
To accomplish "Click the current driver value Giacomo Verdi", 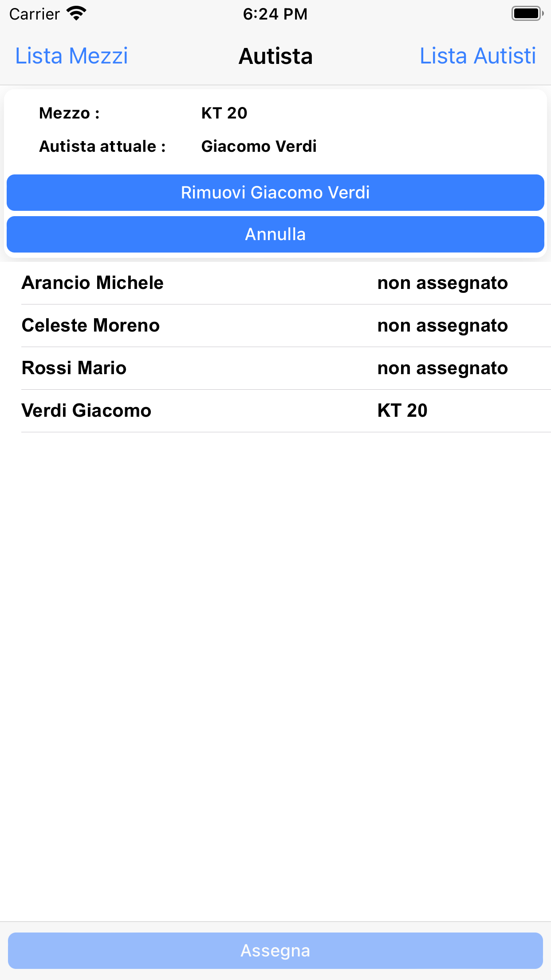I will (x=259, y=146).
